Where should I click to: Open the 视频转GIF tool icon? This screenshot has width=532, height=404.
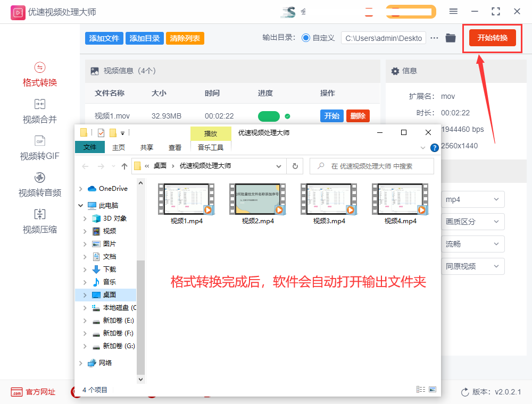[x=40, y=141]
